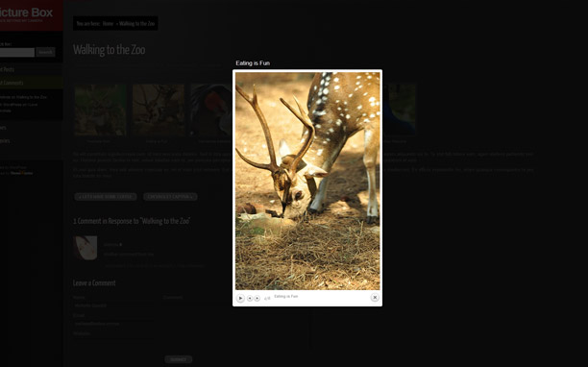
Task: Click the 4/8 image counter
Action: click(x=267, y=299)
